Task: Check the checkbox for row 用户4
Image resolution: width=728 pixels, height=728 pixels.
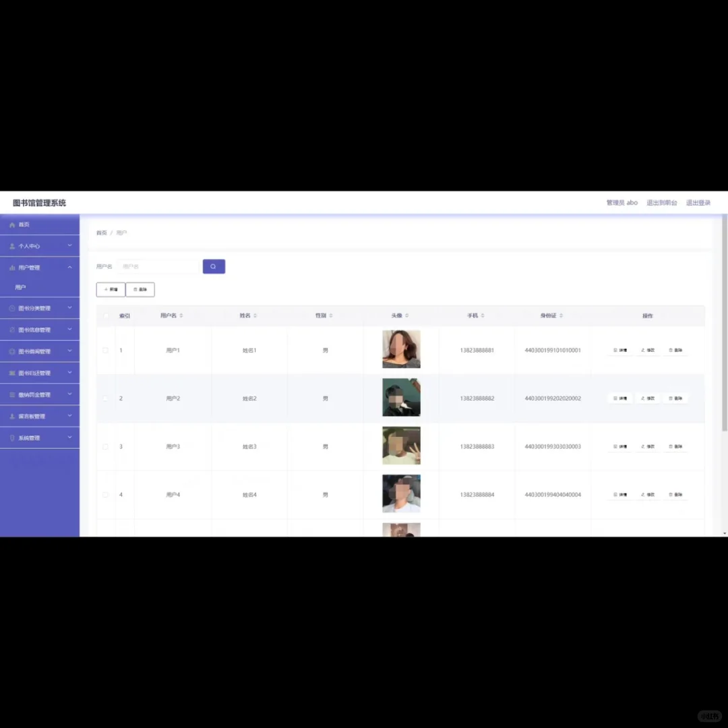Action: click(x=105, y=495)
